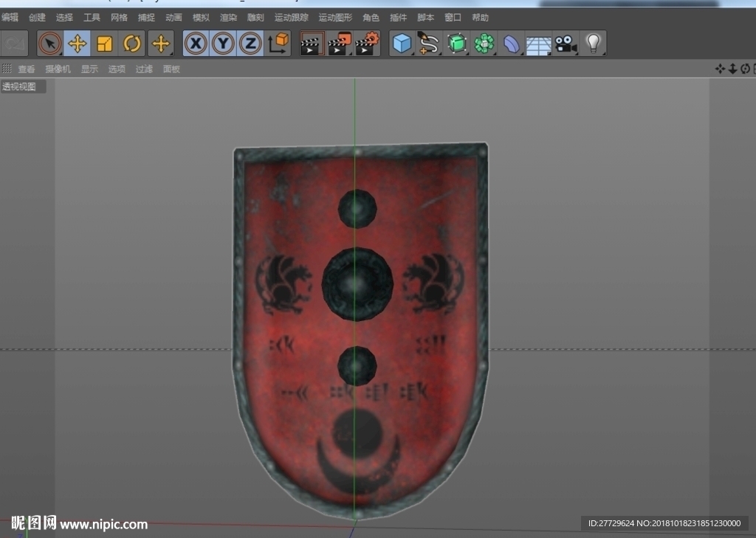756x538 pixels.
Task: Add a Cube primitive object
Action: (402, 44)
